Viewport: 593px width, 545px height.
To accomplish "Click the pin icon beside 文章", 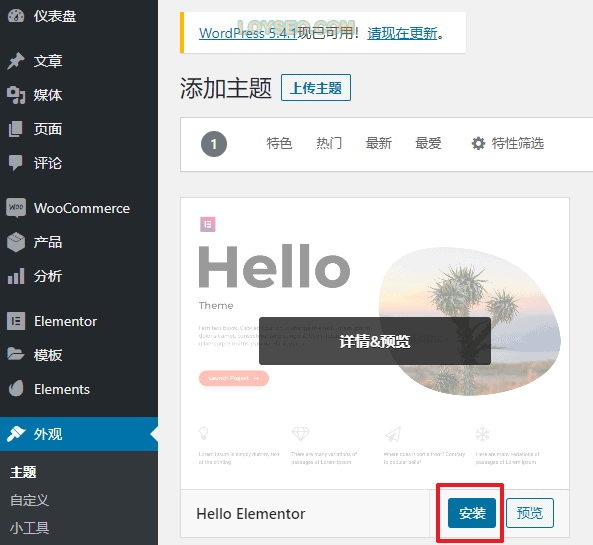I will 16,61.
